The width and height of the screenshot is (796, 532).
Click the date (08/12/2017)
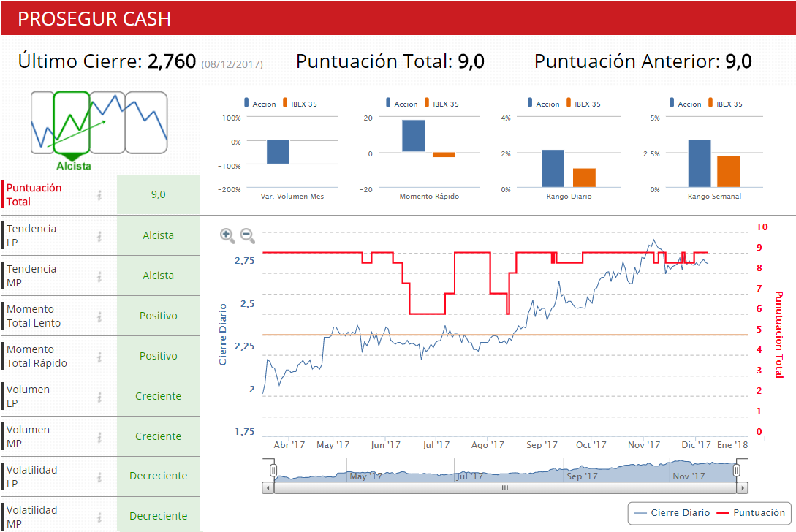[232, 64]
